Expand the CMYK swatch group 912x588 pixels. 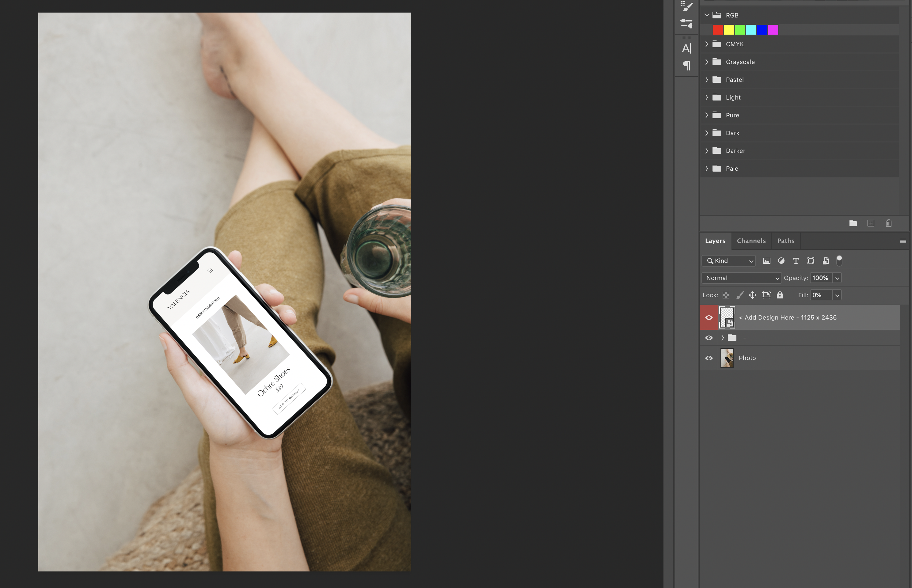[x=707, y=44]
